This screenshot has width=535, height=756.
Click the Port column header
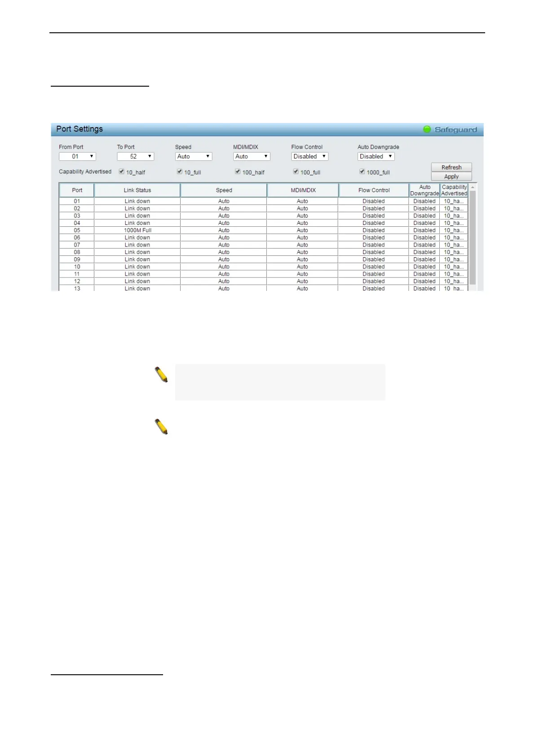(77, 190)
